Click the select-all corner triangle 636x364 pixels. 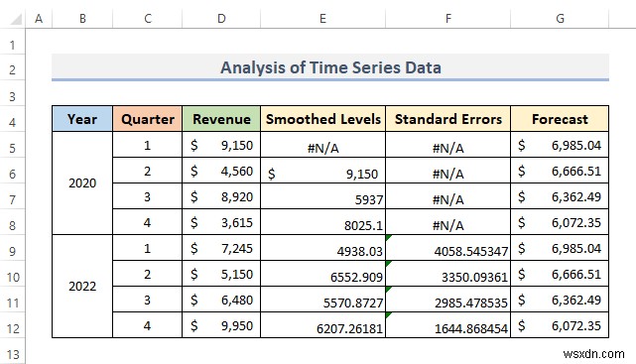(16, 19)
